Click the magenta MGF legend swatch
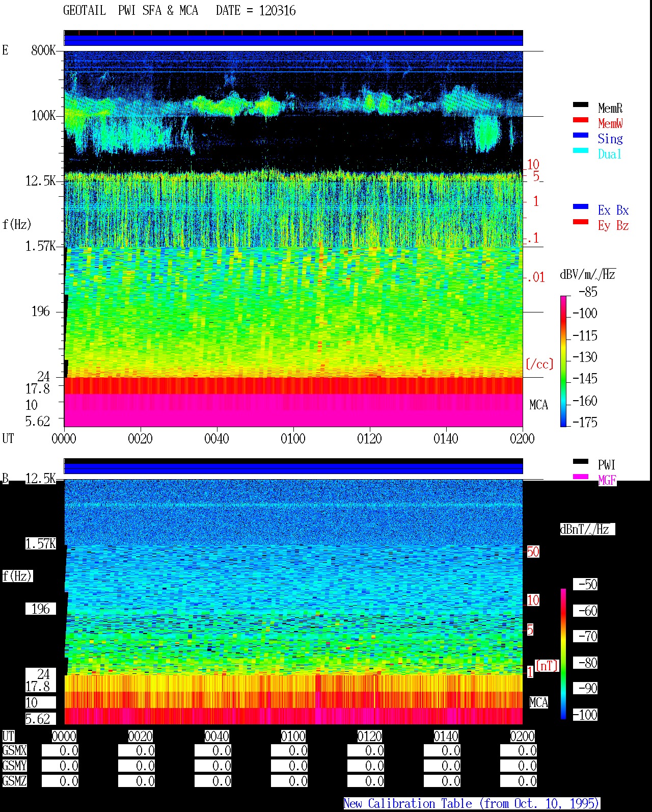 click(x=581, y=477)
